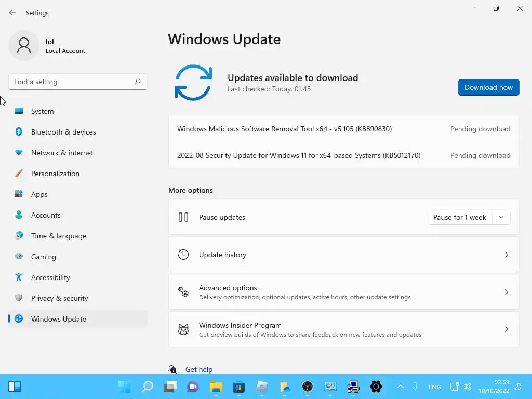The width and height of the screenshot is (532, 399).
Task: Open Bluetooth & devices settings category
Action: tap(78, 132)
